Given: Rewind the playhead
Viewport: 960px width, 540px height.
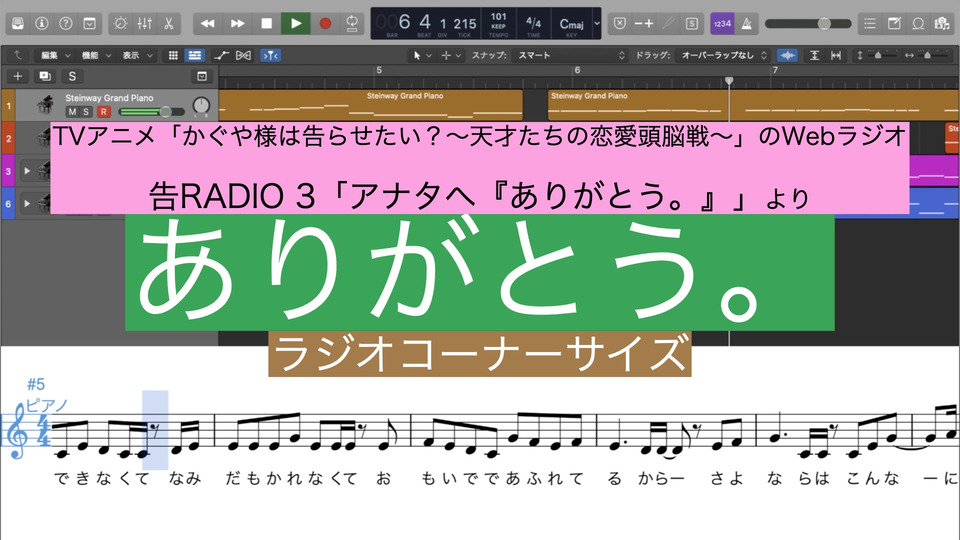Looking at the screenshot, I should point(208,23).
